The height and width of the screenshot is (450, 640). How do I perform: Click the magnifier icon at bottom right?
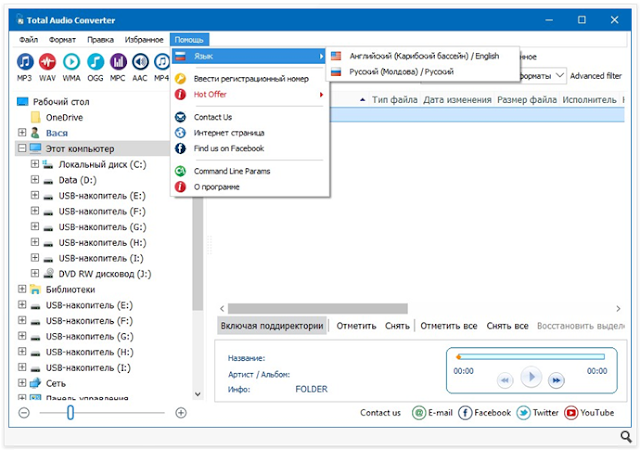(626, 437)
